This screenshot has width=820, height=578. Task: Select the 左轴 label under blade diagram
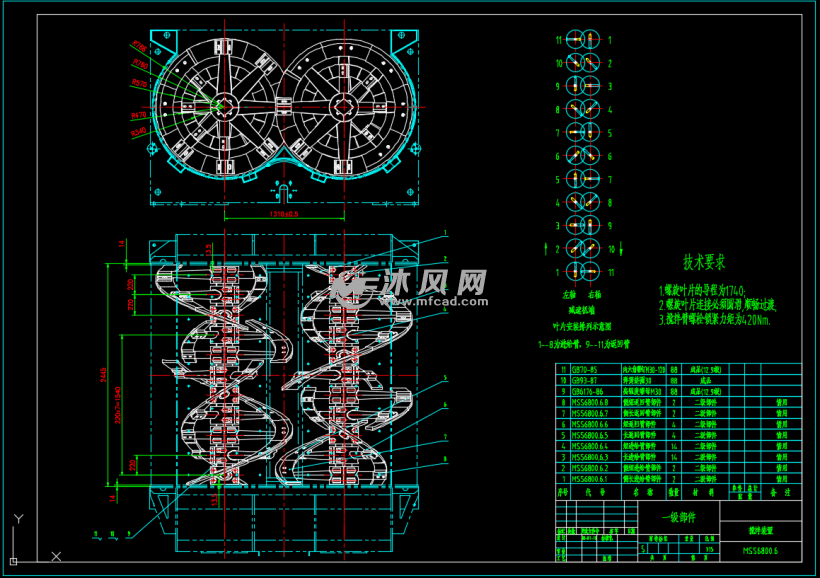(570, 295)
